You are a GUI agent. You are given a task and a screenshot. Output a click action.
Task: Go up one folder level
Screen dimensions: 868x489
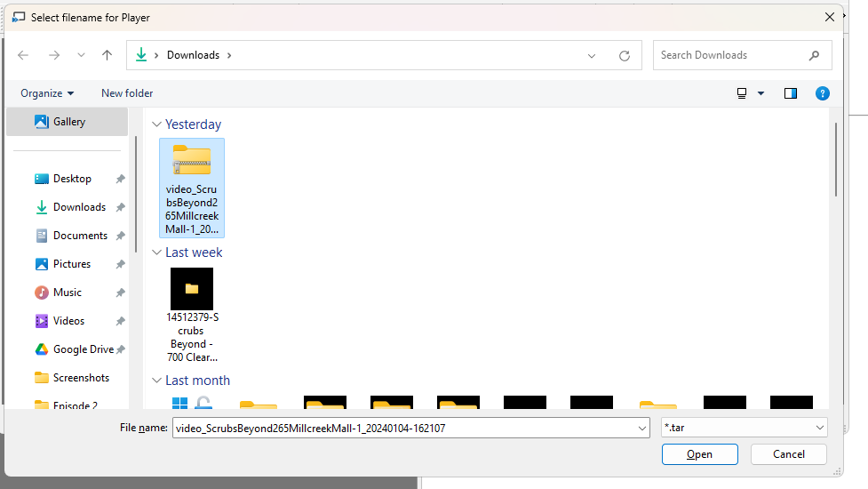click(x=107, y=55)
